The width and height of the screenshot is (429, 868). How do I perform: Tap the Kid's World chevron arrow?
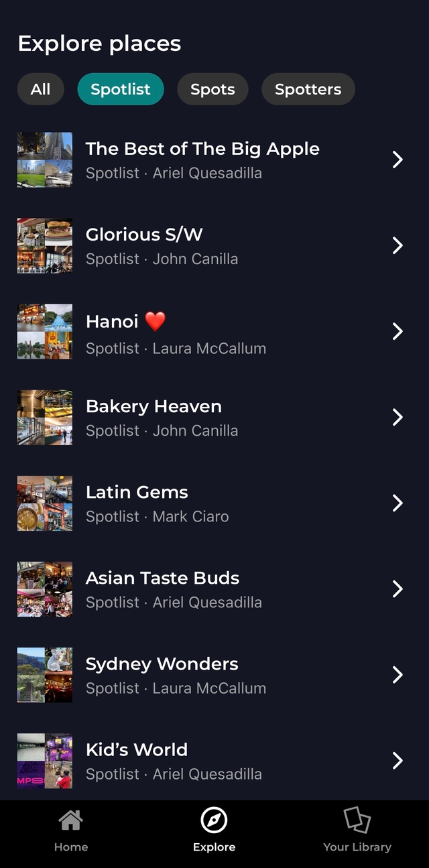coord(397,760)
